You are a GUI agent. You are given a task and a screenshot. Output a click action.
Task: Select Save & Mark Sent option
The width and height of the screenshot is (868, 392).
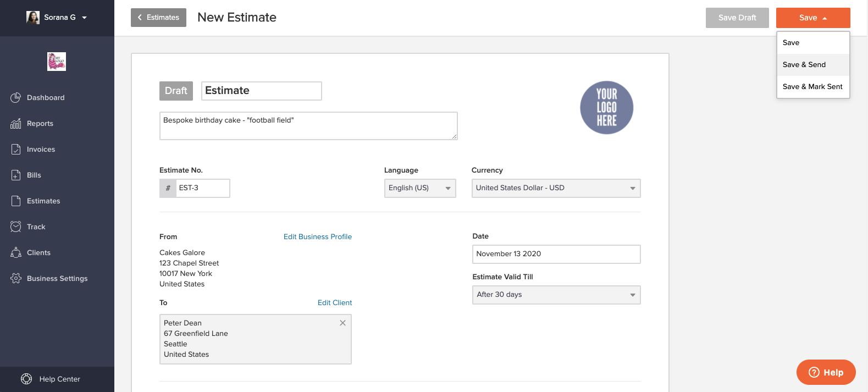click(x=812, y=87)
